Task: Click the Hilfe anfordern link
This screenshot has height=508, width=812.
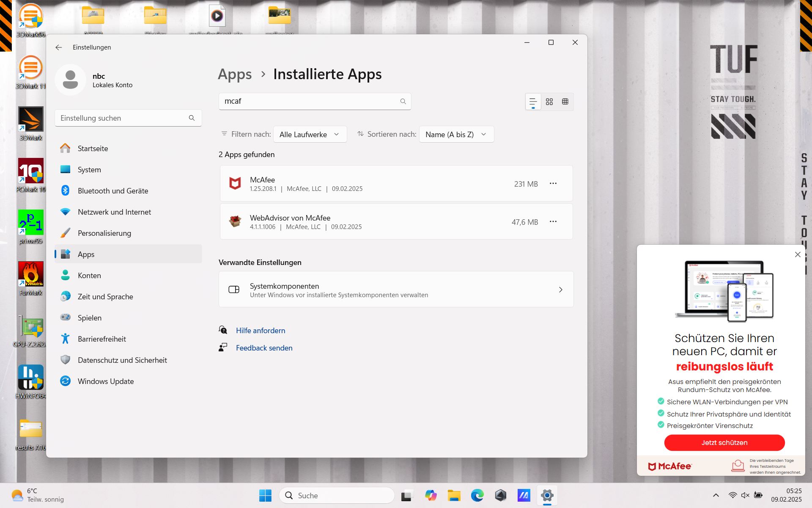Action: [x=261, y=331]
